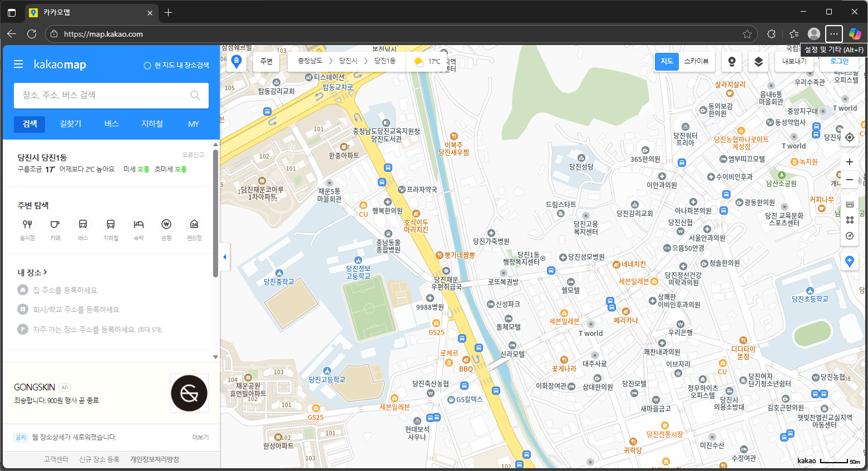Click the 주변 button on map
This screenshot has width=868, height=471.
click(267, 61)
